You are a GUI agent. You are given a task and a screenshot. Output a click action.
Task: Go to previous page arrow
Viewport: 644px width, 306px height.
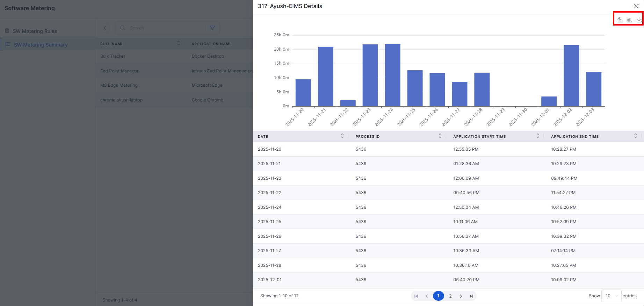point(427,296)
